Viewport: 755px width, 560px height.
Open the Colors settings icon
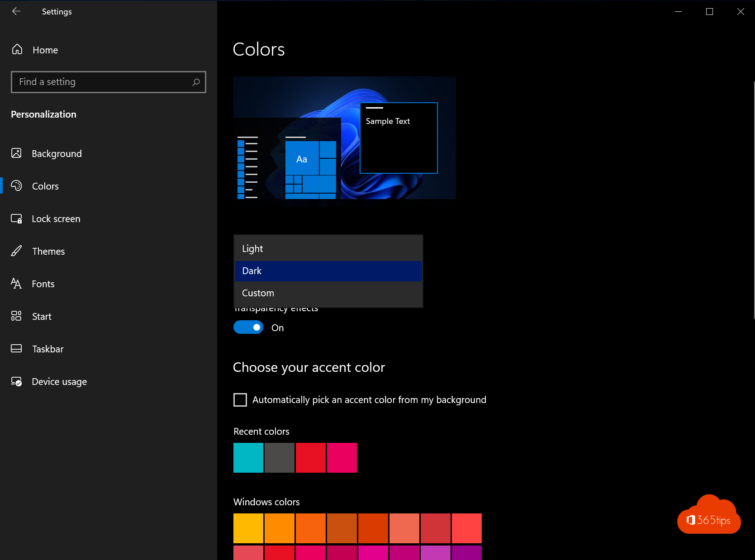click(x=16, y=185)
